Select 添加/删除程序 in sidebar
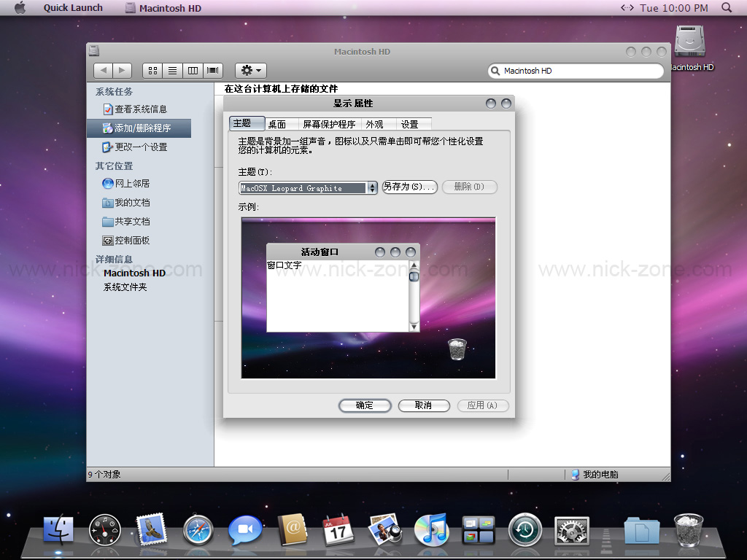 (x=139, y=128)
